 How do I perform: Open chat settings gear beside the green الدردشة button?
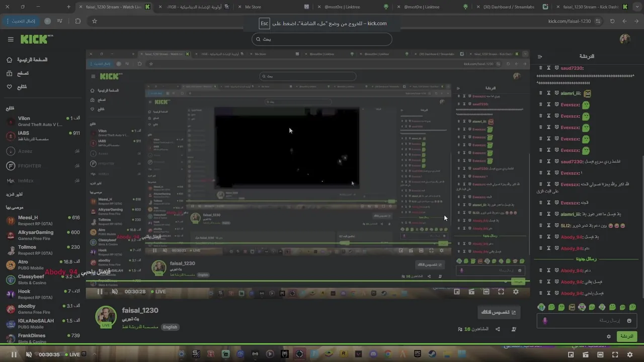608,336
